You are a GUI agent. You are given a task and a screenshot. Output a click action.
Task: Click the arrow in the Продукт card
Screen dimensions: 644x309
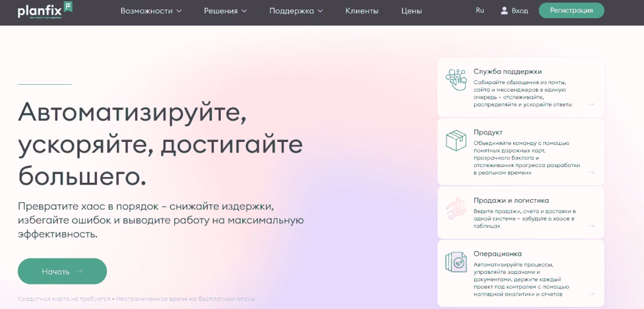591,172
